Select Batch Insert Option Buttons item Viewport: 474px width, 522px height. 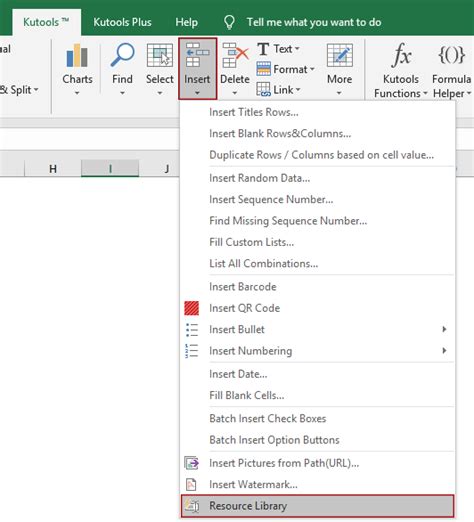[x=317, y=440]
